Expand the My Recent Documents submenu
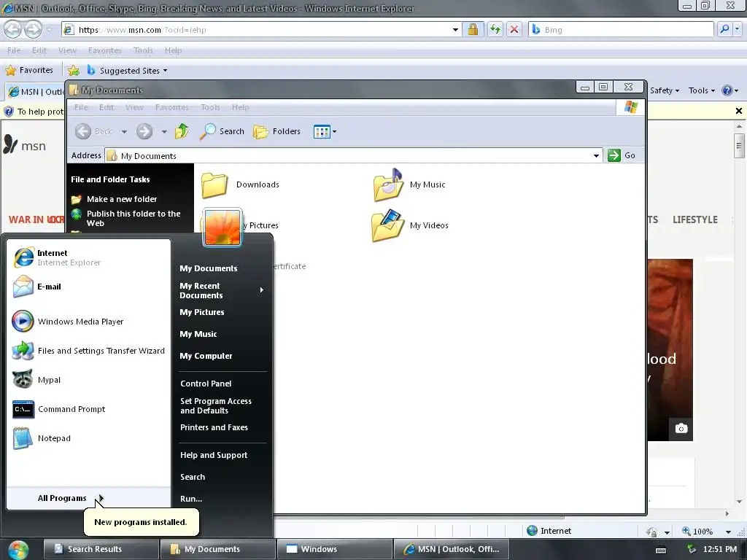 (222, 290)
